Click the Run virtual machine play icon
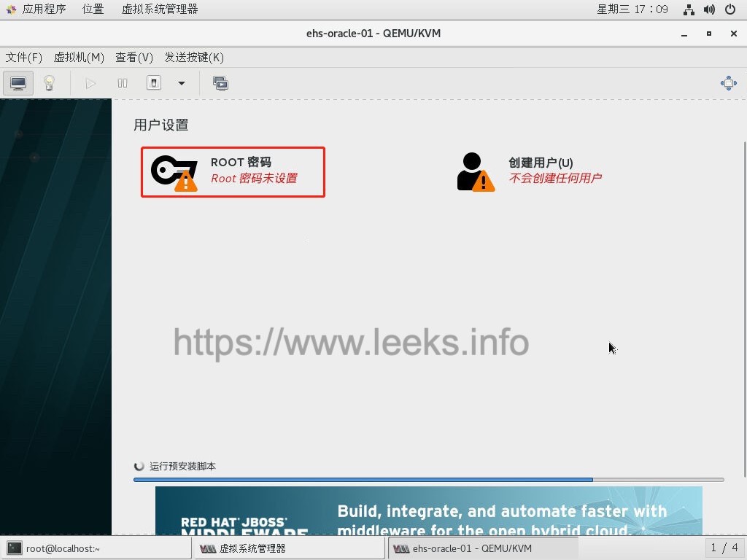 click(x=90, y=83)
